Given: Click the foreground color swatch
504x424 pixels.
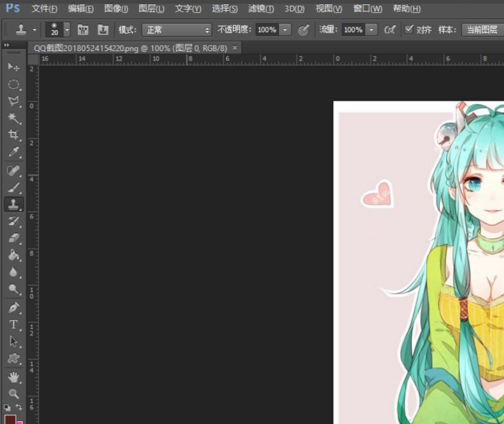Looking at the screenshot, I should [10, 418].
